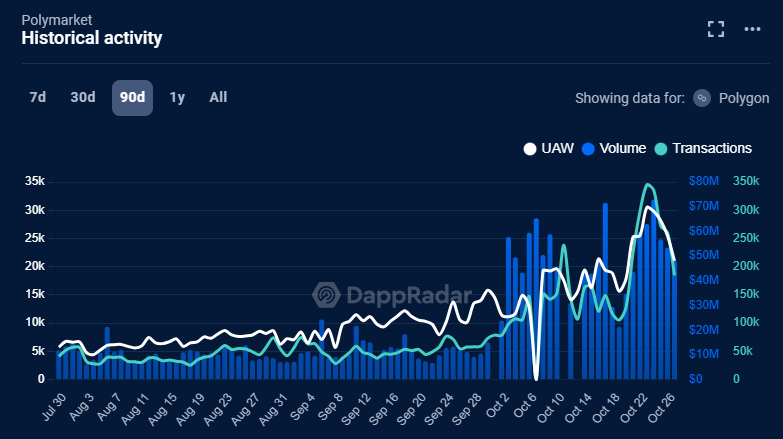783x439 pixels.
Task: Click the 5k left axis label
Action: click(38, 351)
